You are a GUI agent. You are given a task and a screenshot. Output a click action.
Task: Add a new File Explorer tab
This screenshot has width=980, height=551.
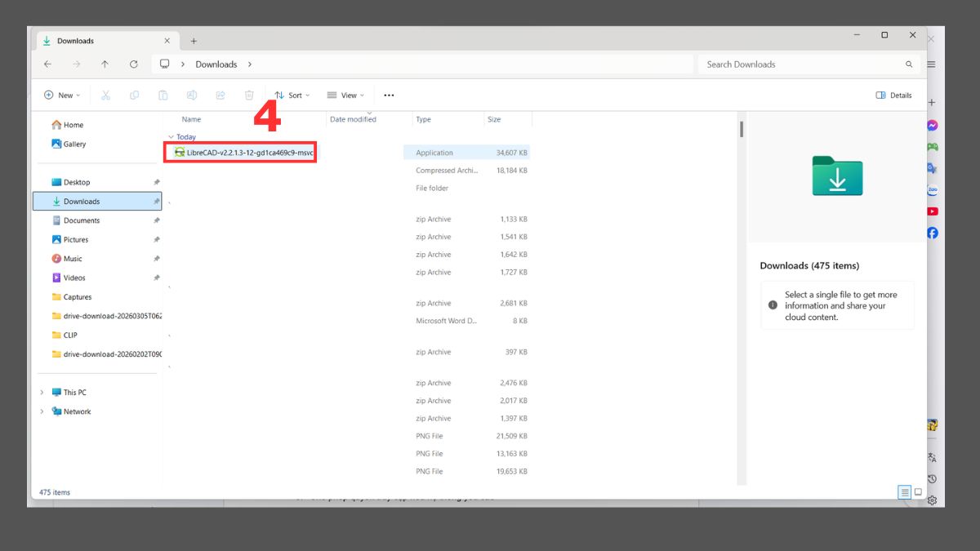pos(194,41)
